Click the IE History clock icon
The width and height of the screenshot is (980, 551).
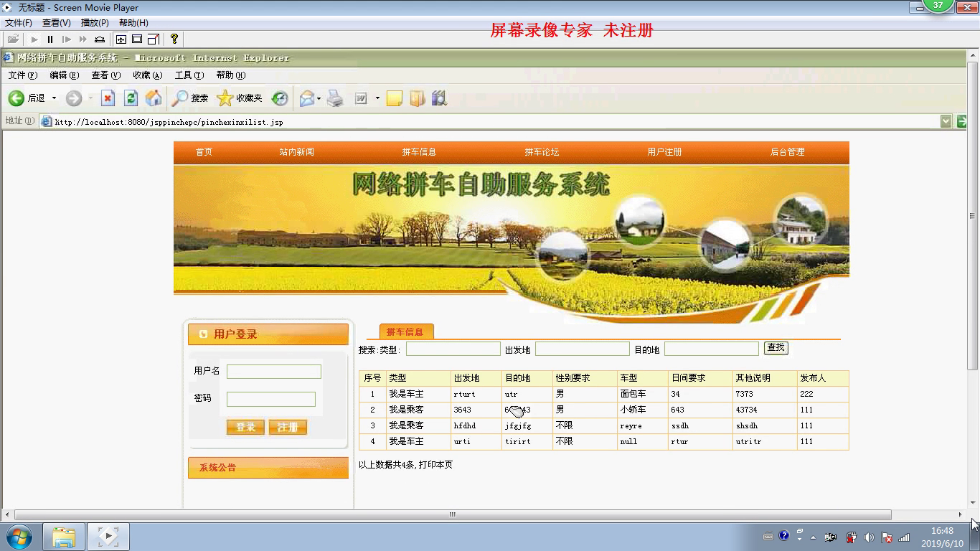(x=280, y=98)
